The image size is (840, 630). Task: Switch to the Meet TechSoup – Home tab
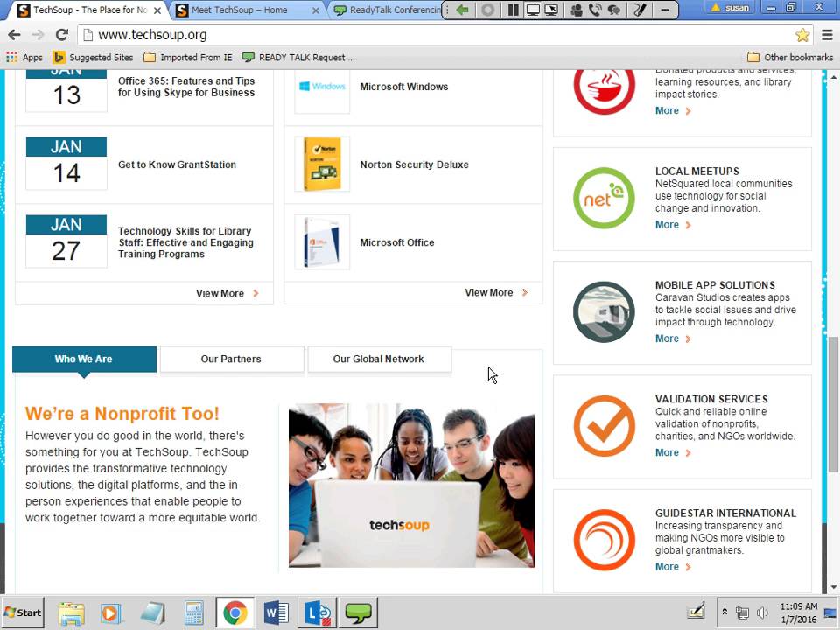point(239,10)
